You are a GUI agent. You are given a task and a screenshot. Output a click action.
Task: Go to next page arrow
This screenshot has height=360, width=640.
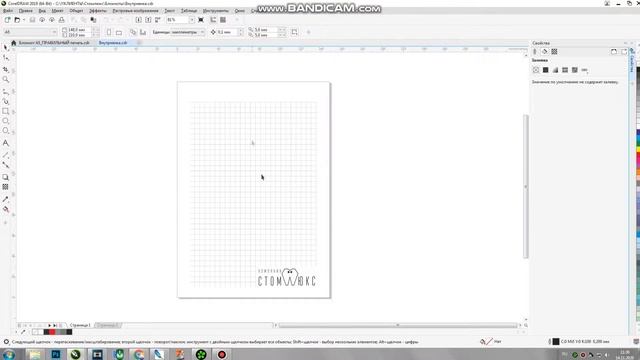(49, 325)
